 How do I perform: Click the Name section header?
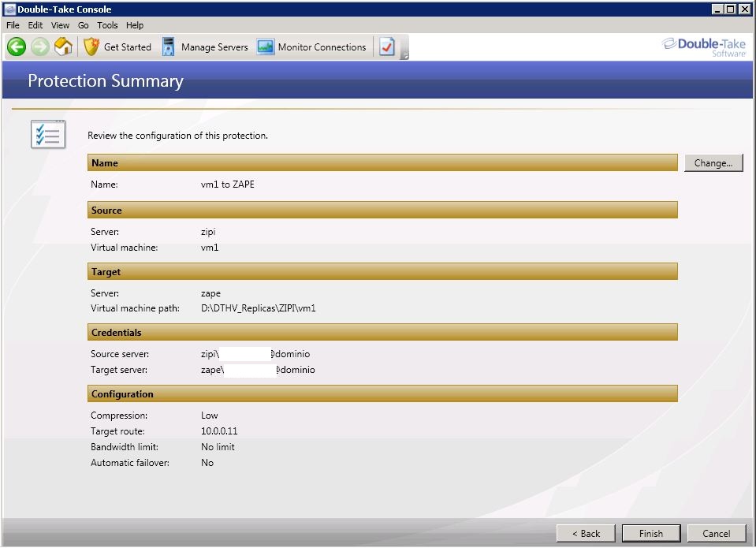[x=382, y=163]
